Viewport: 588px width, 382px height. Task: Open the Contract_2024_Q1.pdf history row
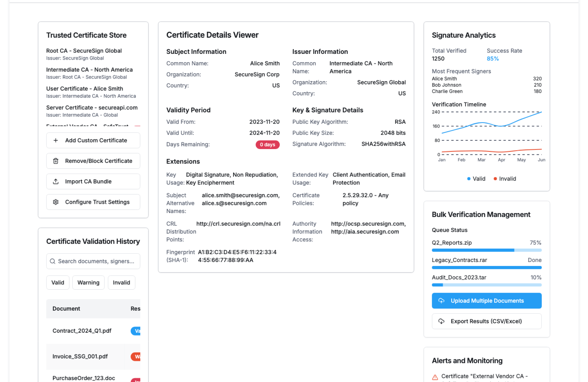(x=82, y=331)
